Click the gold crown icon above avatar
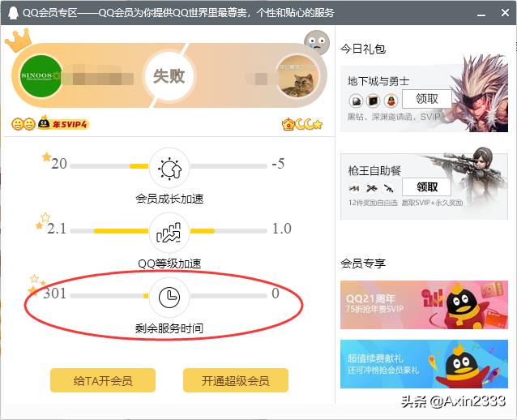The width and height of the screenshot is (517, 420). [x=18, y=41]
